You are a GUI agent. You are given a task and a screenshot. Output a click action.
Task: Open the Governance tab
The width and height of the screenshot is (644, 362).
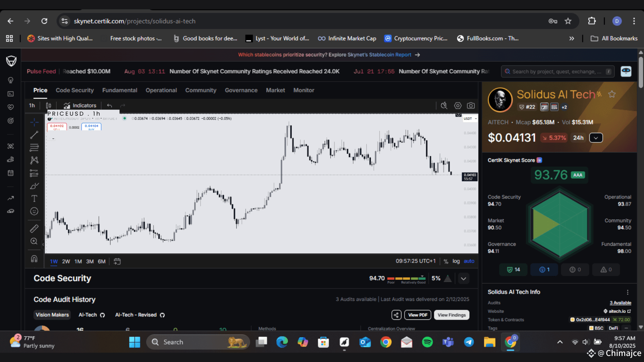(x=241, y=90)
